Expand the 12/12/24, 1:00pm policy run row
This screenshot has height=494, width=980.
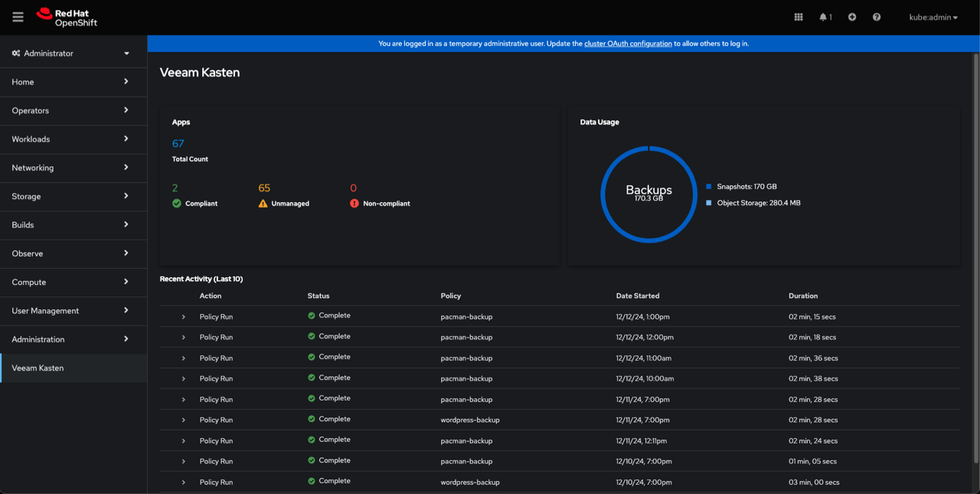click(184, 317)
